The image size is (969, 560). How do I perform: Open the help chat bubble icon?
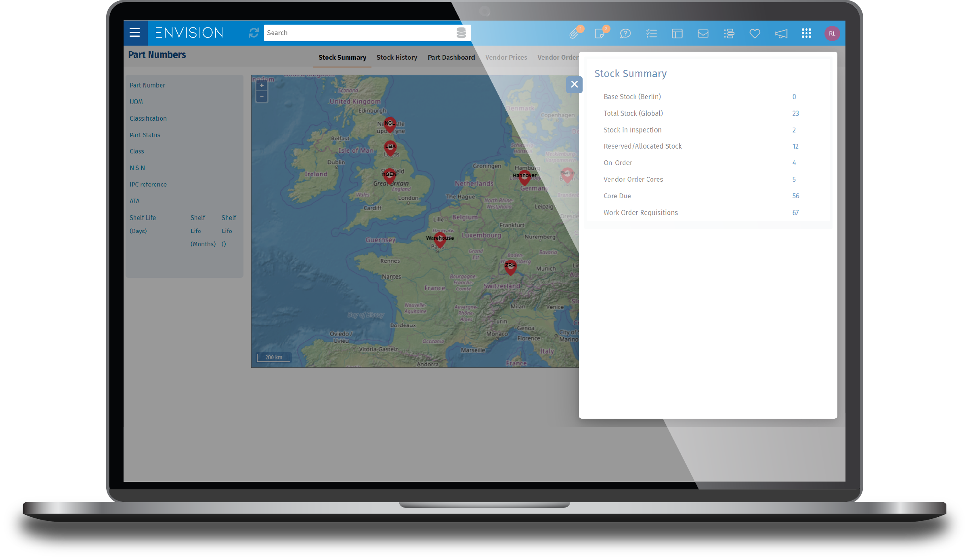(626, 34)
